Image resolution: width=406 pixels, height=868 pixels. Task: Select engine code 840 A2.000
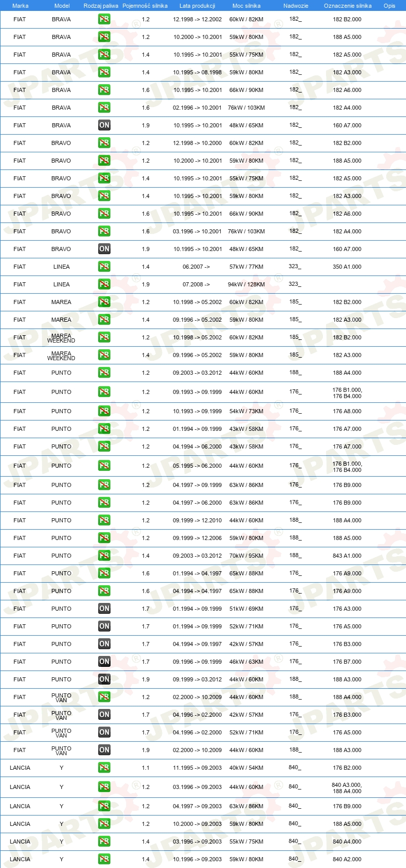pos(347,859)
